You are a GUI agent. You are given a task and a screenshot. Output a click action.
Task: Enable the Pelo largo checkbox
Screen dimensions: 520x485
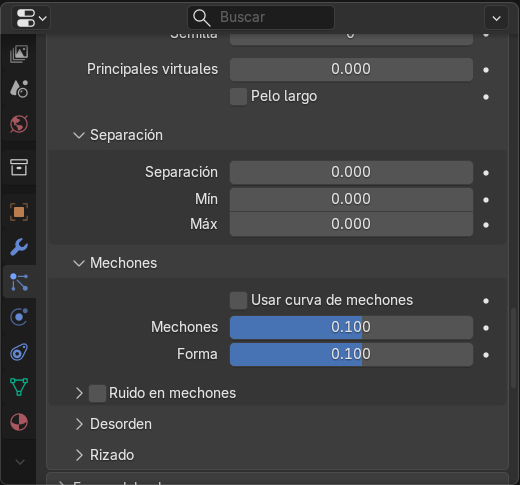tap(238, 97)
